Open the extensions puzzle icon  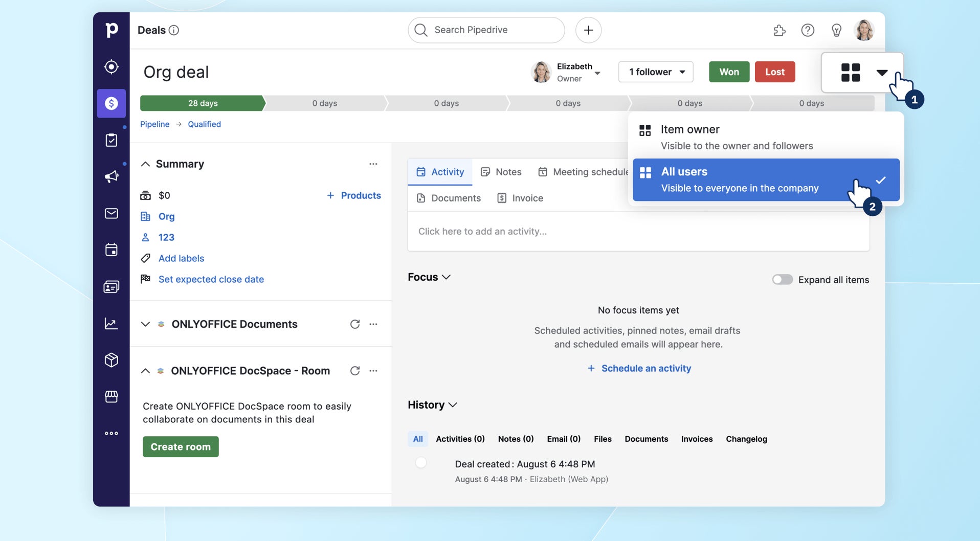[779, 30]
